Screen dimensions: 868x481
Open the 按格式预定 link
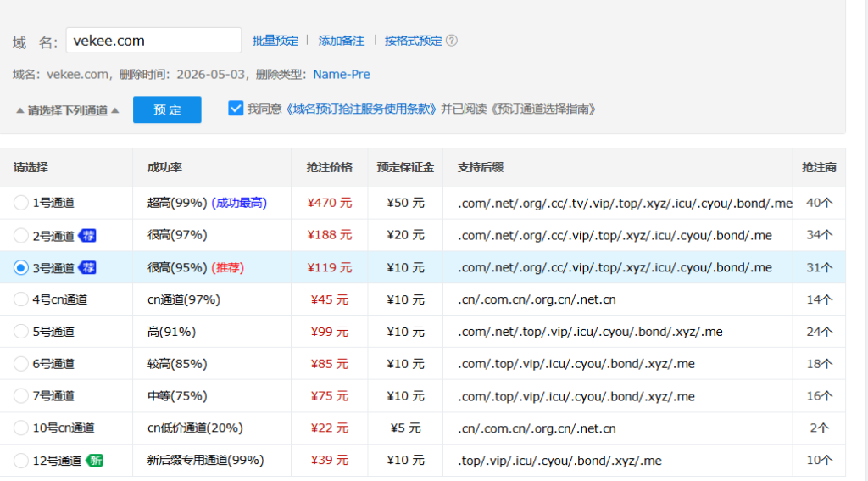[413, 41]
